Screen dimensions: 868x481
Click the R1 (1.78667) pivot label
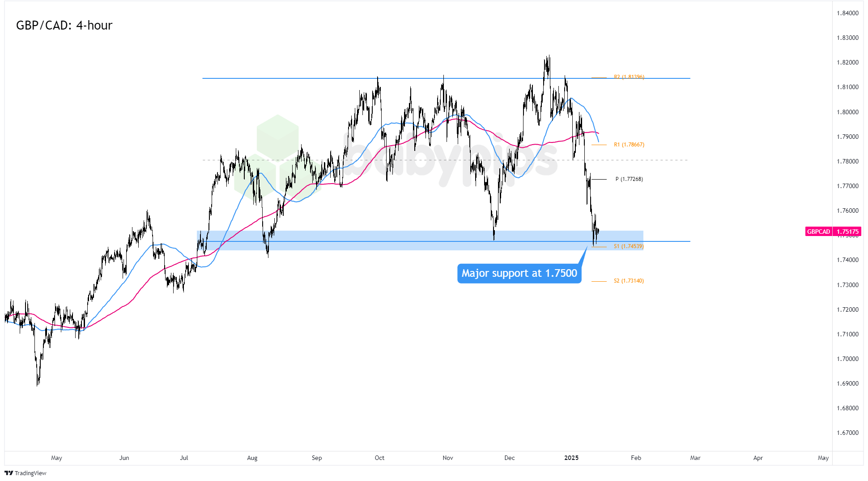[x=629, y=145]
